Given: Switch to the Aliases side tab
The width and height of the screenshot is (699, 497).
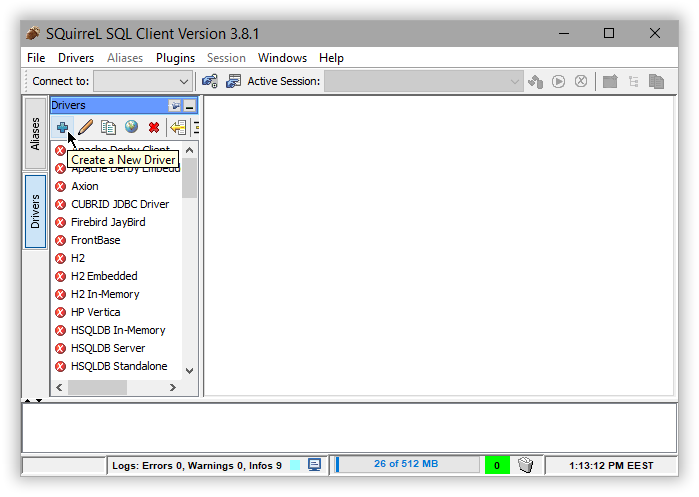Looking at the screenshot, I should (x=35, y=133).
